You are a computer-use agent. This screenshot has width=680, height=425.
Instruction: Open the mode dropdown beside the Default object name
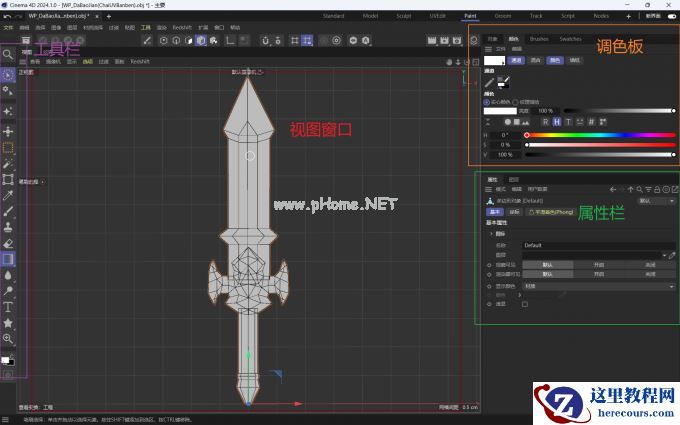pyautogui.click(x=655, y=200)
